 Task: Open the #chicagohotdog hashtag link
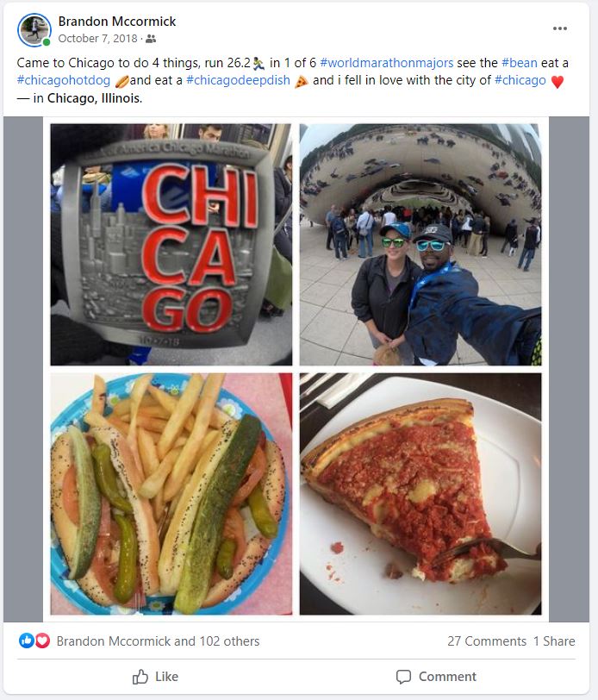(64, 80)
